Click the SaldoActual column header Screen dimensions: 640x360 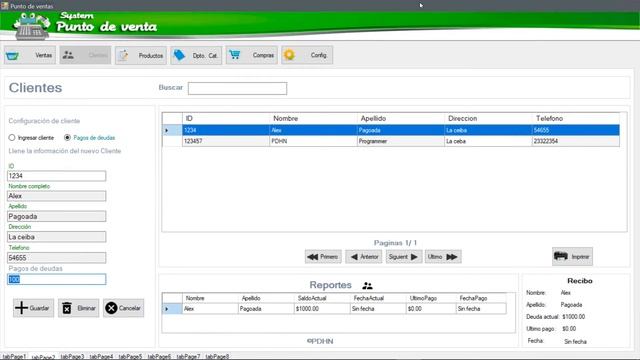322,298
